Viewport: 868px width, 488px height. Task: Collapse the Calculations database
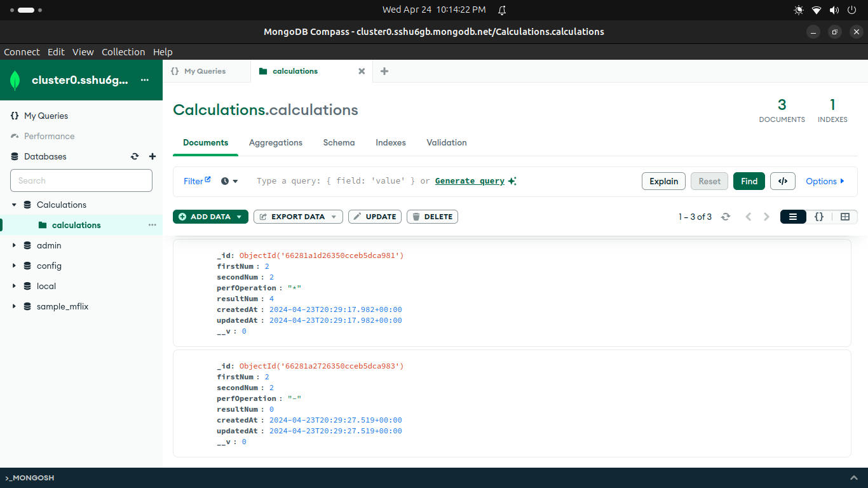pos(14,205)
